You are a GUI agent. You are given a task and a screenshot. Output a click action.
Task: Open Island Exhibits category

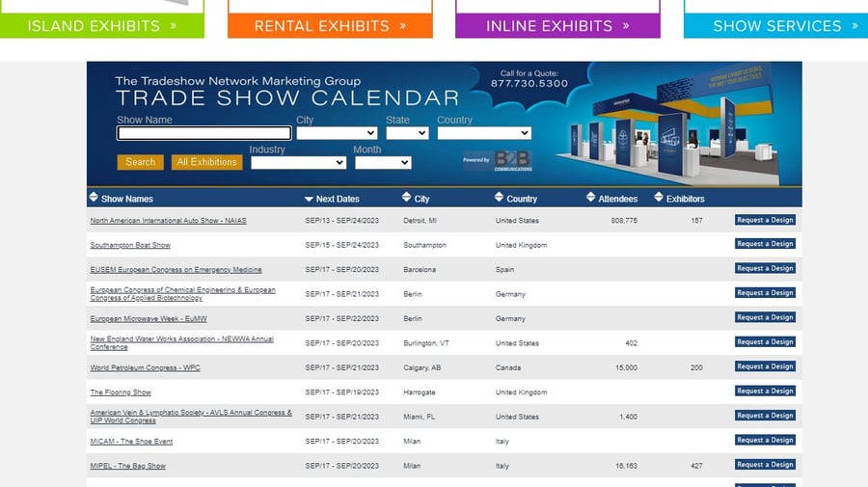(x=102, y=25)
